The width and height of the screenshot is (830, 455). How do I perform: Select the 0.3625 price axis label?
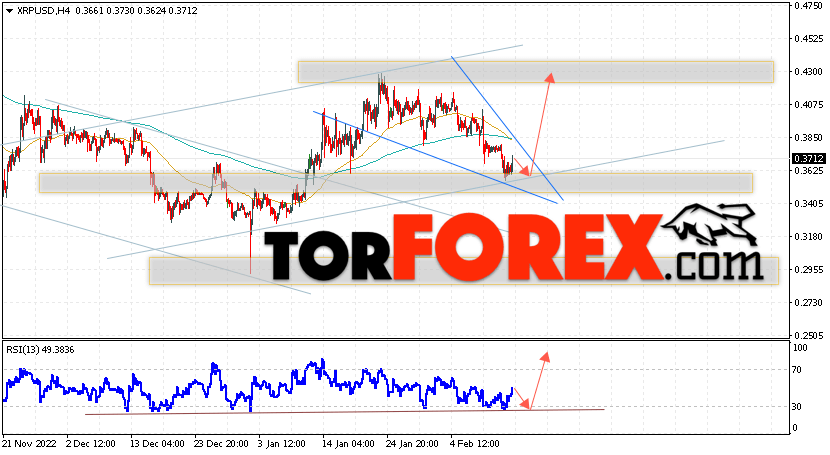(x=808, y=171)
